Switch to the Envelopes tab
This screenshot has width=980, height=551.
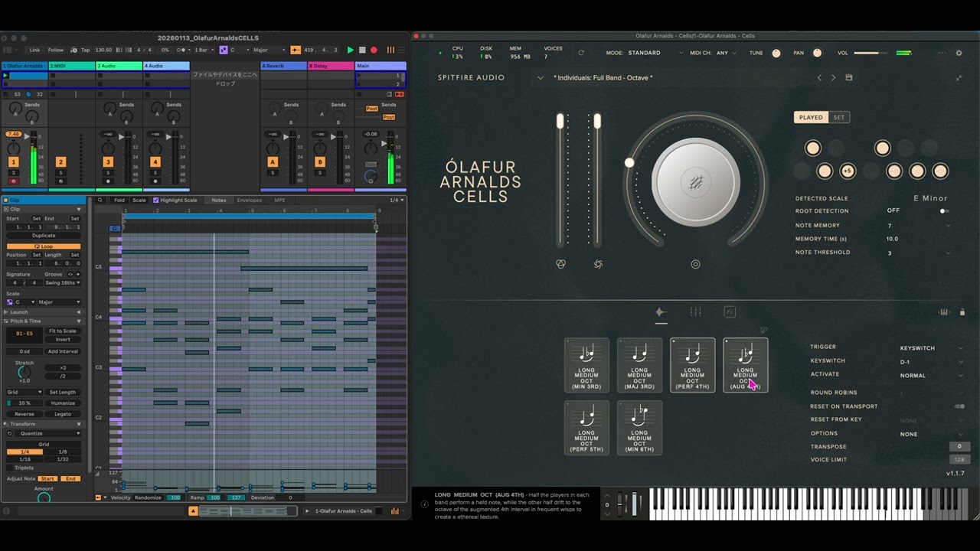coord(249,201)
